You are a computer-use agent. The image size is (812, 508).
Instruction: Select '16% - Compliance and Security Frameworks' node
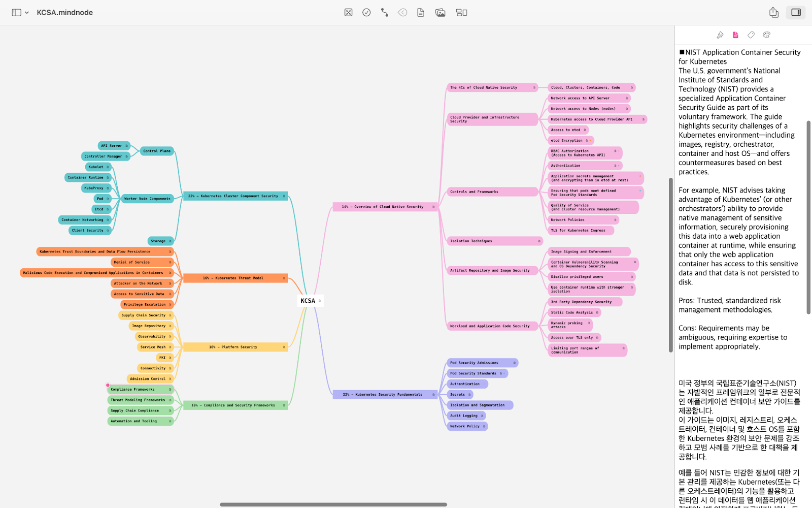[x=236, y=405]
